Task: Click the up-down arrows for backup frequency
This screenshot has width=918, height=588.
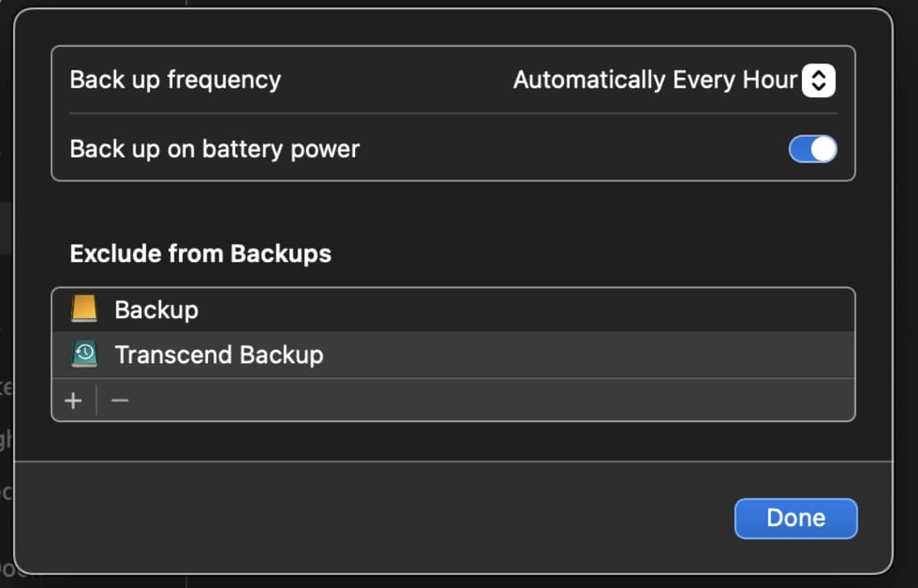Action: pos(818,80)
